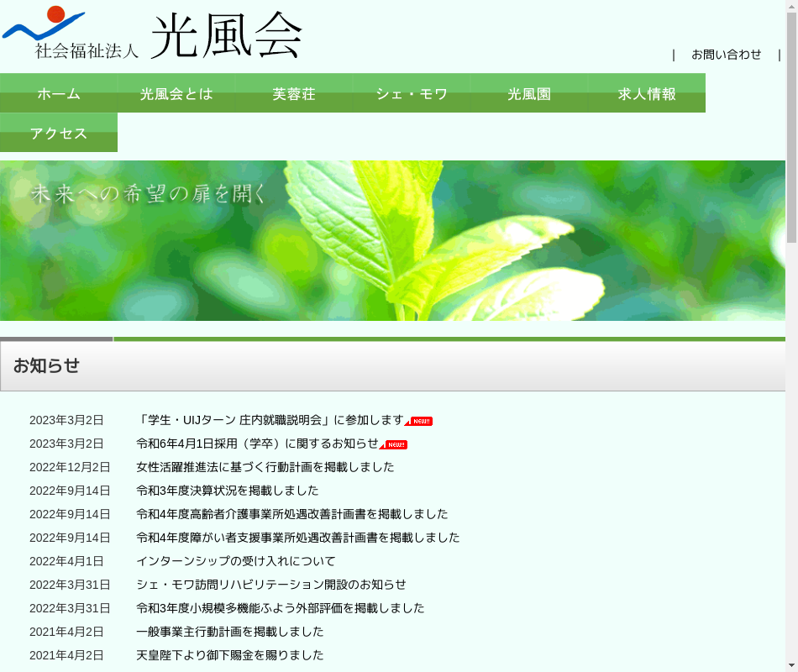Open 令和4年度障がい者支援事業所処遇改善計画書 link
Image resolution: width=798 pixels, height=672 pixels.
coord(297,538)
